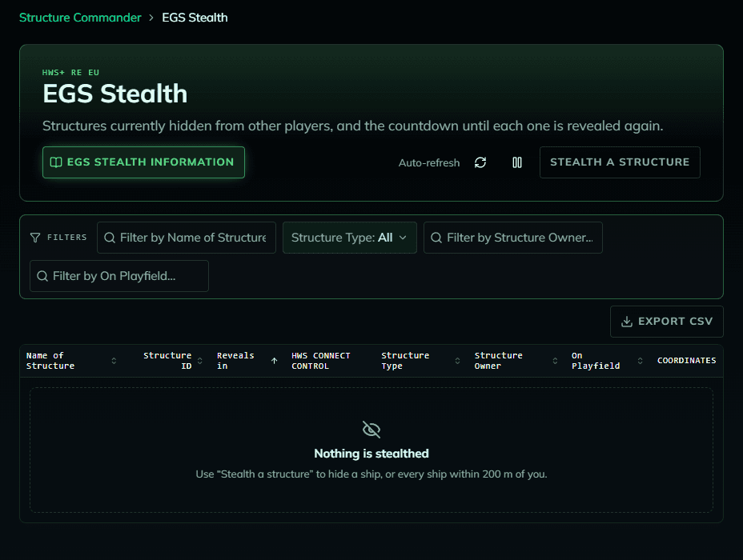The width and height of the screenshot is (743, 560).
Task: Open the Structure Commander breadcrumb link
Action: [80, 18]
